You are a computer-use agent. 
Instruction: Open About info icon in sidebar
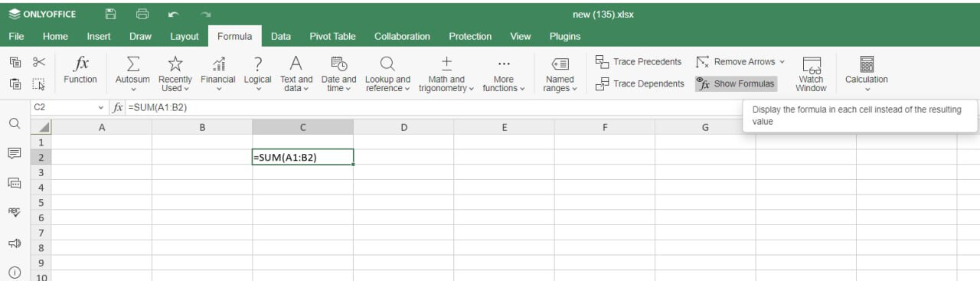[x=15, y=273]
